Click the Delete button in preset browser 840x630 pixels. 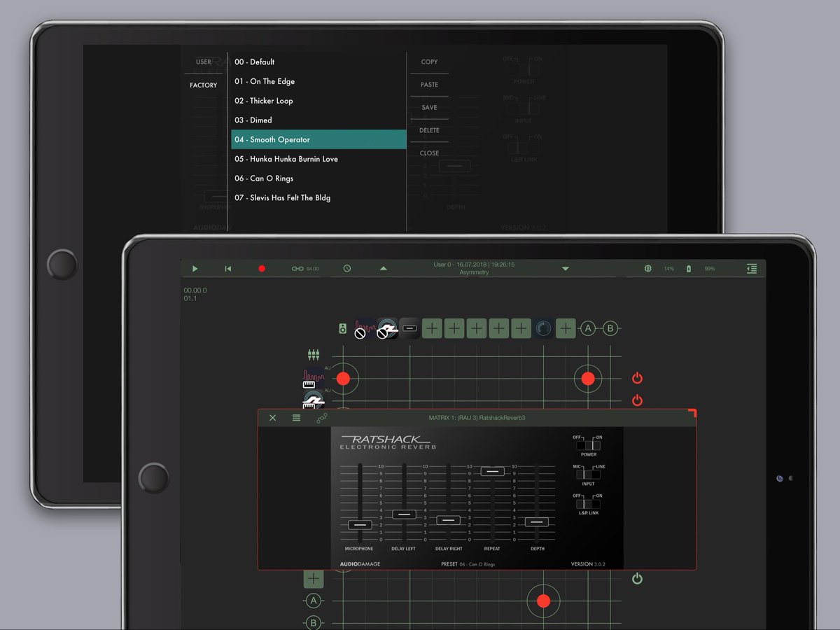pos(429,130)
